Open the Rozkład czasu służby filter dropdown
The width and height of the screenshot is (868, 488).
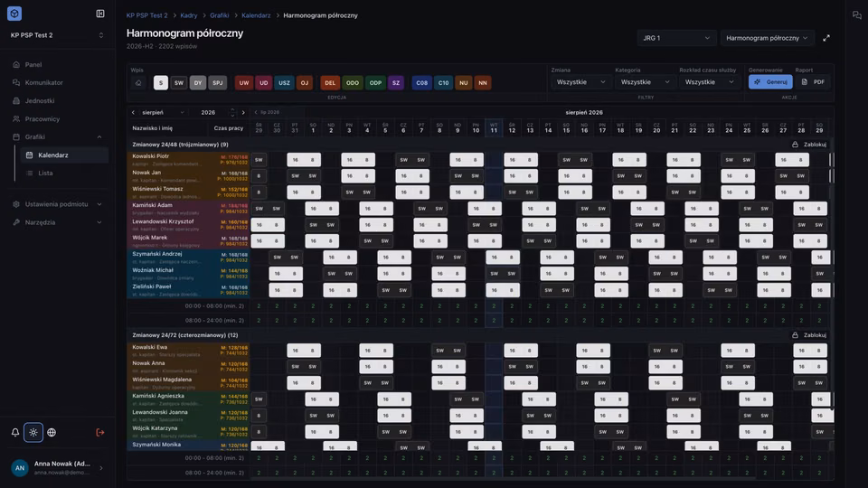click(x=709, y=82)
